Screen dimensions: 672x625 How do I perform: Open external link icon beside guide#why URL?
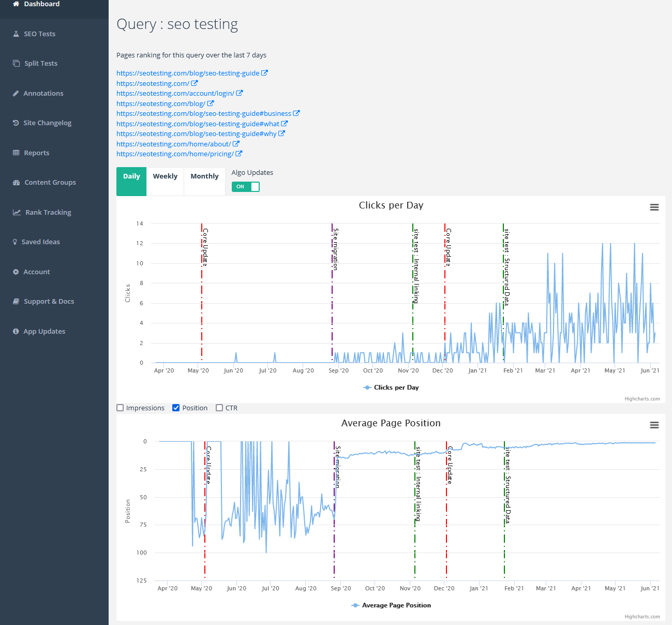click(x=282, y=133)
